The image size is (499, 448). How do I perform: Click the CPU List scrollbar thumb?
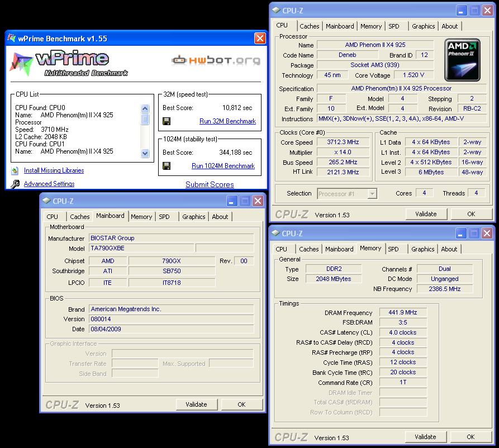coord(145,119)
